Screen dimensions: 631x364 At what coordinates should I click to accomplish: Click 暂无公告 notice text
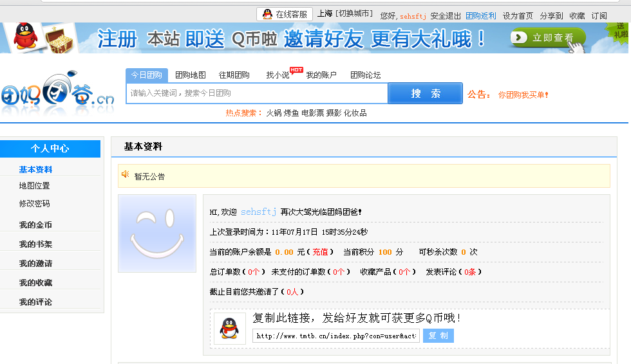pos(149,177)
